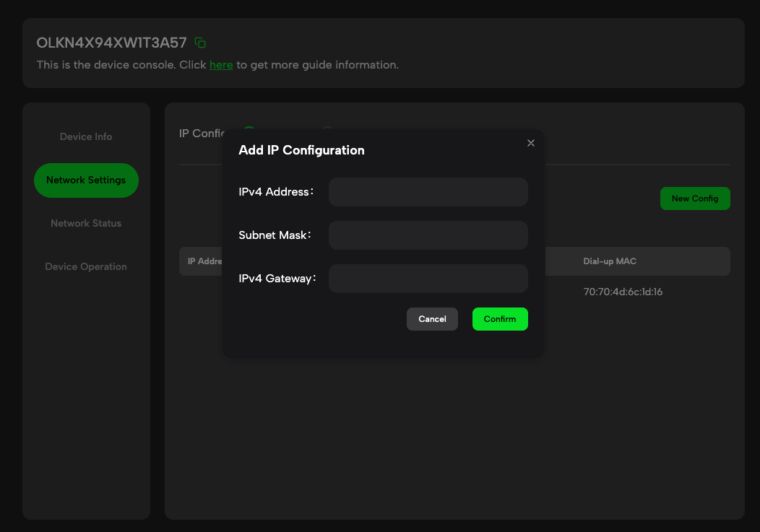Confirm the new IP configuration
The image size is (760, 532).
(x=500, y=318)
